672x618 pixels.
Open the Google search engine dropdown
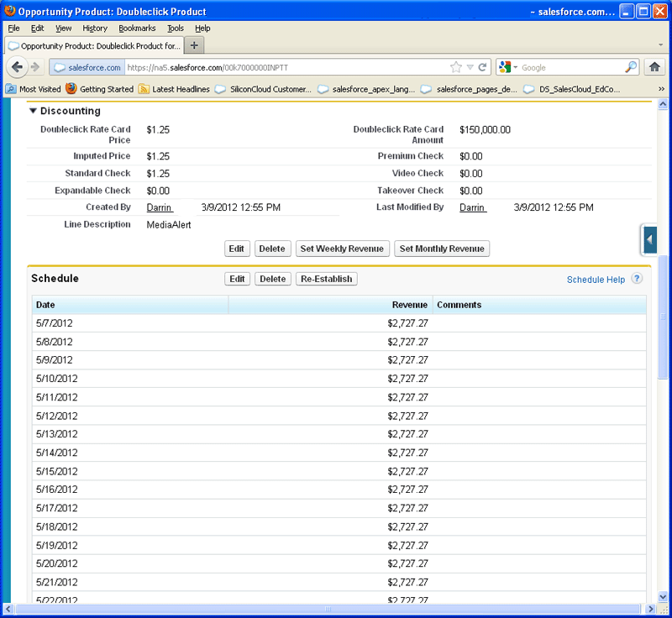[x=513, y=68]
